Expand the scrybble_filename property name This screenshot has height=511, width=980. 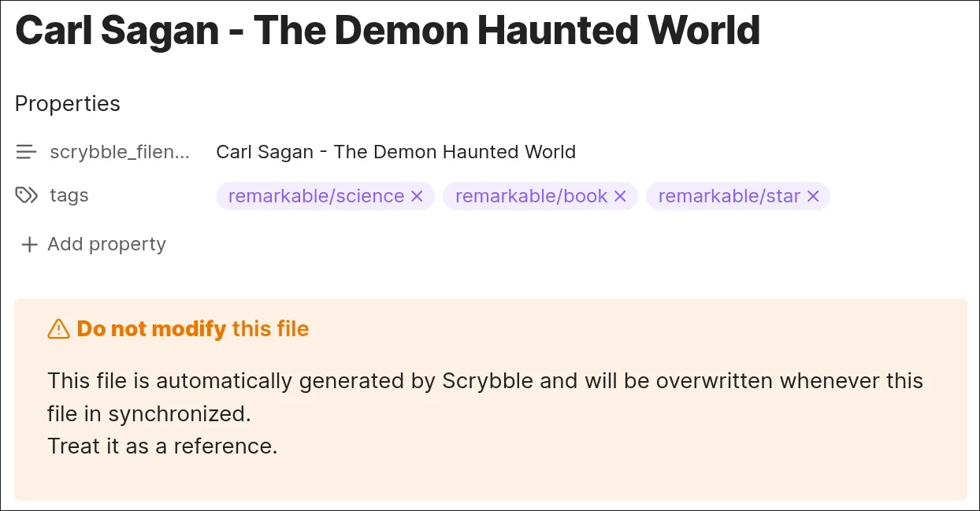pyautogui.click(x=118, y=151)
